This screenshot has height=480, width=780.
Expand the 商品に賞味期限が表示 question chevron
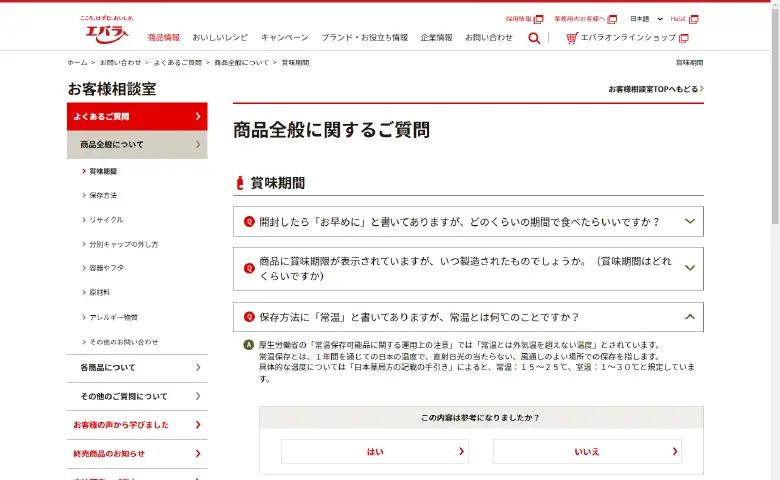(x=689, y=268)
